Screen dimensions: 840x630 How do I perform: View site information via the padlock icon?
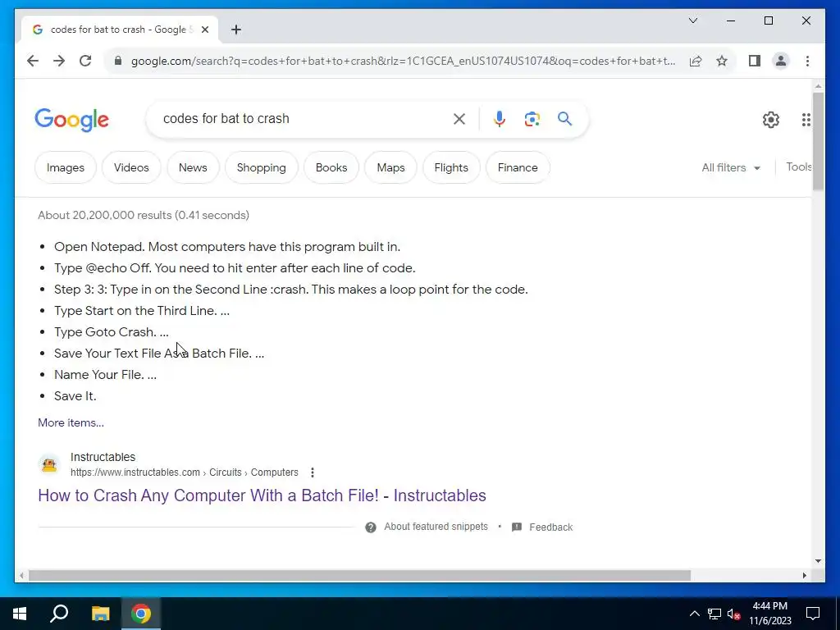tap(118, 61)
